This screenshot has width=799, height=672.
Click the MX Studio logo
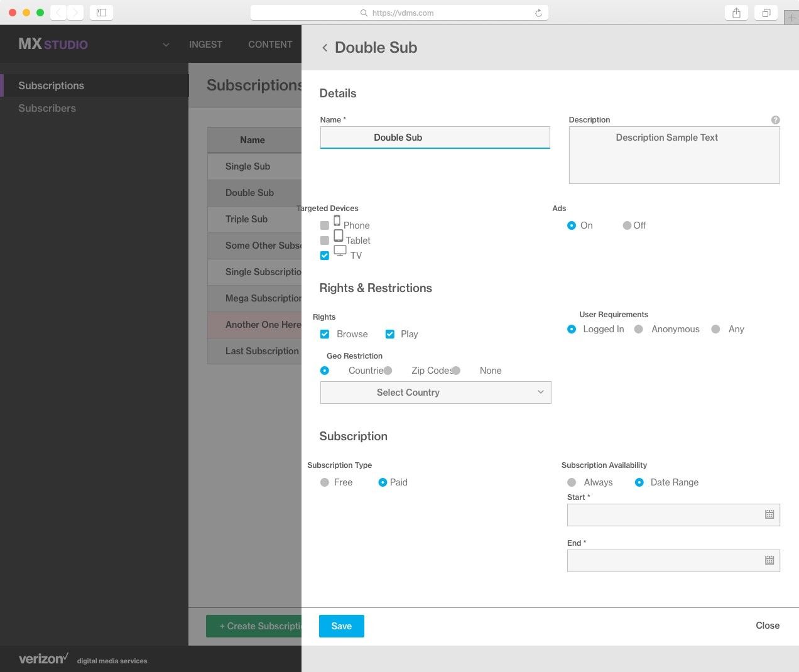53,44
